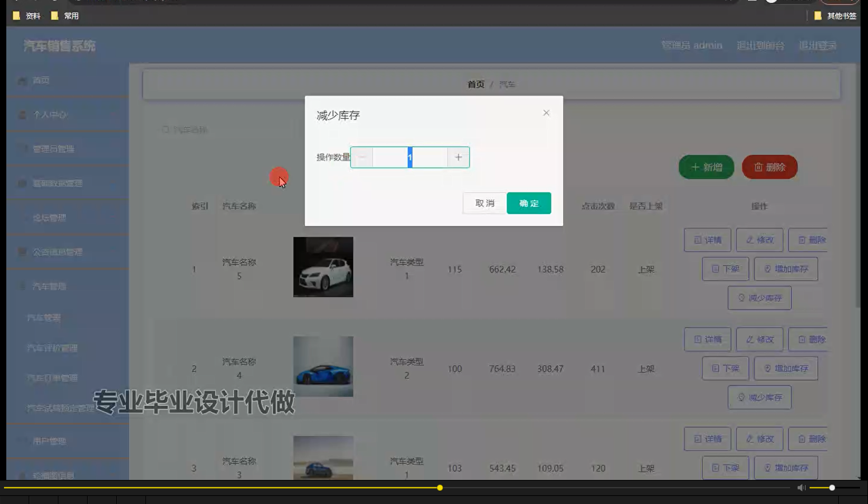Confirm with the 确定 button
The image size is (868, 504).
(528, 203)
